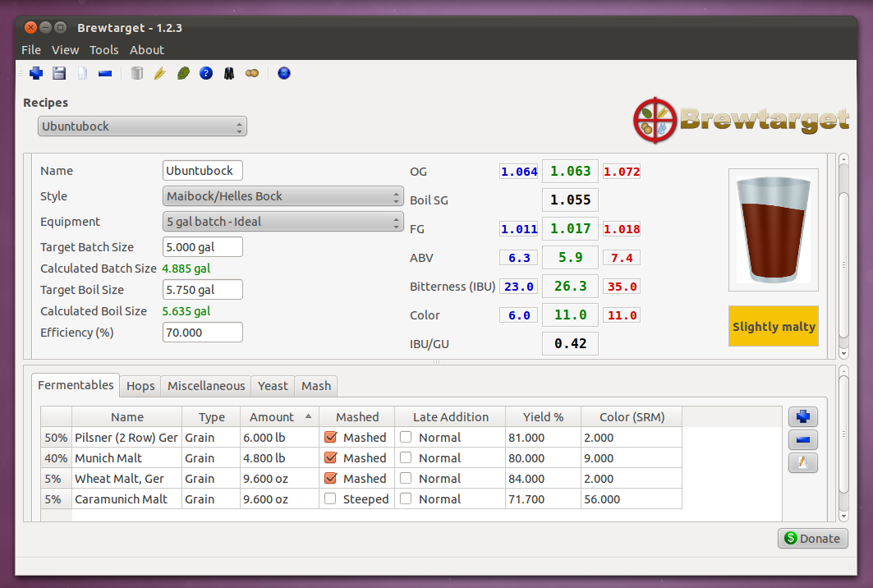Click the Color (SRM) column header
This screenshot has width=873, height=588.
pyautogui.click(x=632, y=417)
